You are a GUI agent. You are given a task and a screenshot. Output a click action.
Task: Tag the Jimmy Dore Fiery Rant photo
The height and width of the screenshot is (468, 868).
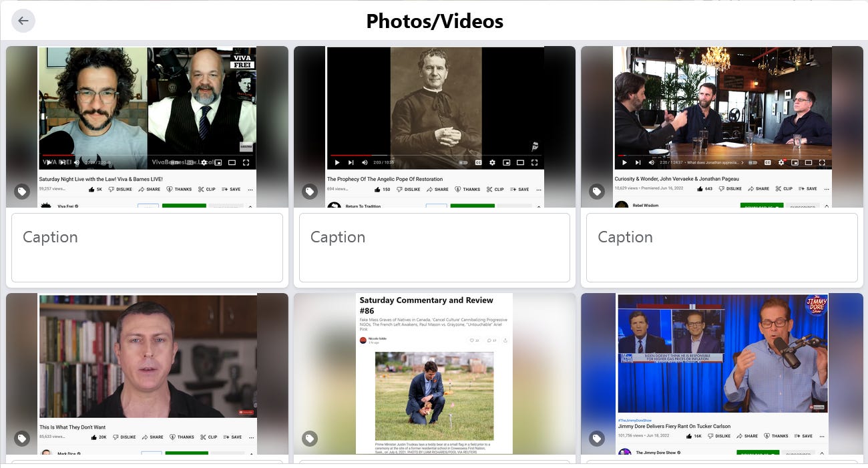(597, 439)
